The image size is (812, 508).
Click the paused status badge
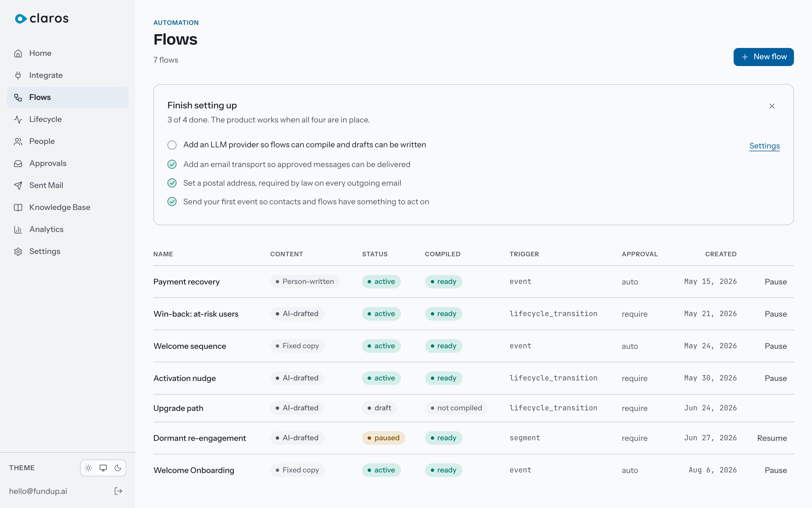click(383, 438)
